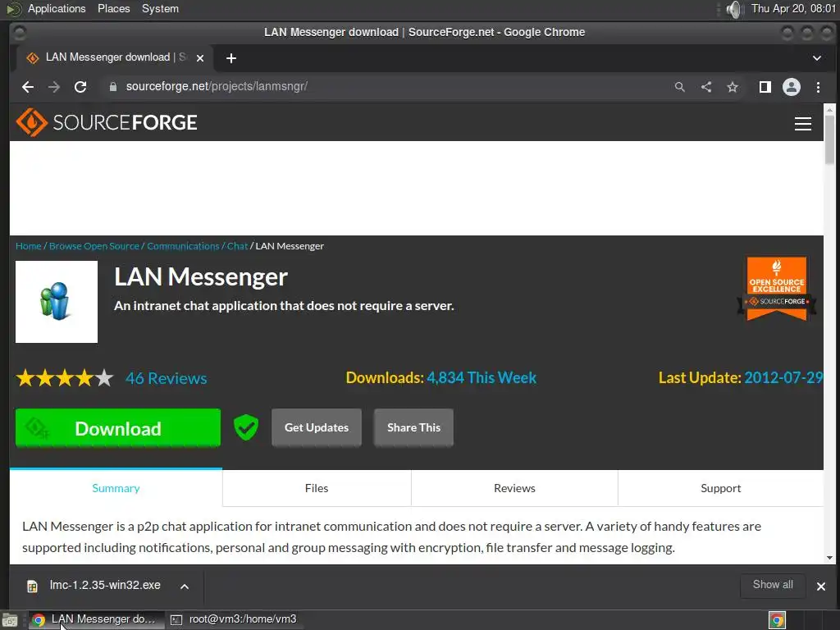Click the Chrome icon in bottom-right workspace switcher

coord(777,620)
